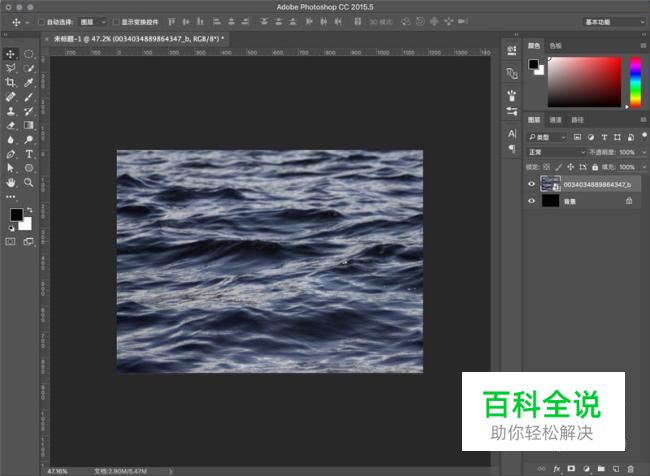Screen dimensions: 650x476
Task: Switch to the 色板 tab
Action: click(556, 45)
